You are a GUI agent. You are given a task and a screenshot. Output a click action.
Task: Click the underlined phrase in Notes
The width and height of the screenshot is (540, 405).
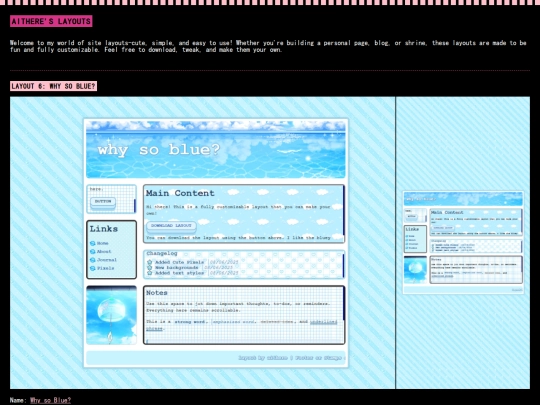242,325
